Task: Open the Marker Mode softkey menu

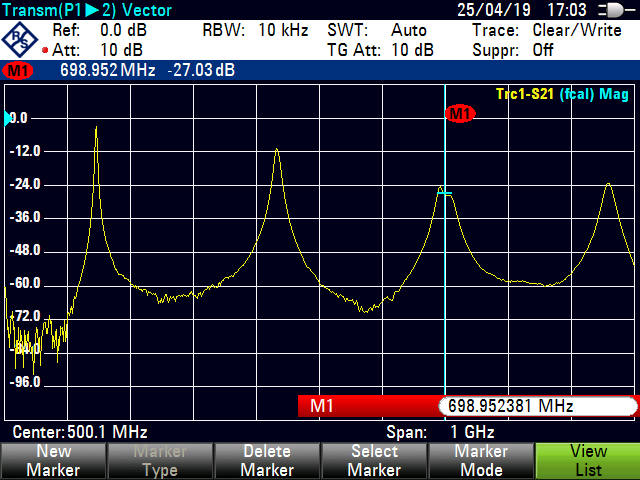Action: [x=480, y=461]
